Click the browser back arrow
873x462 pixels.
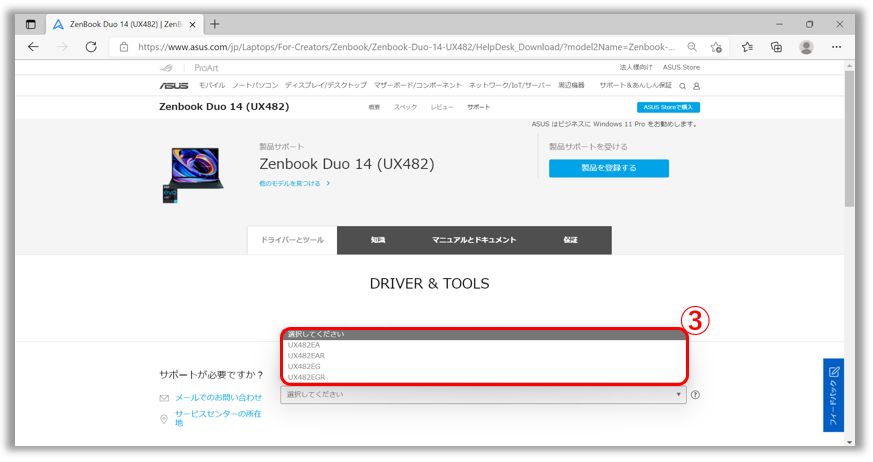(x=33, y=47)
